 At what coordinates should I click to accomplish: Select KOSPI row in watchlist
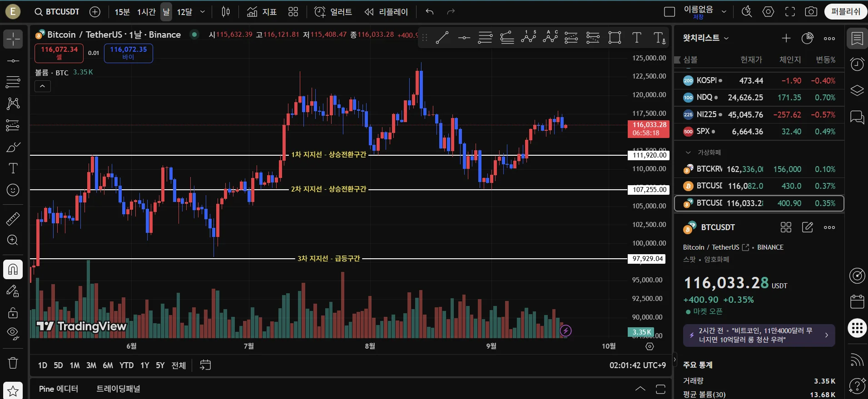click(x=759, y=80)
